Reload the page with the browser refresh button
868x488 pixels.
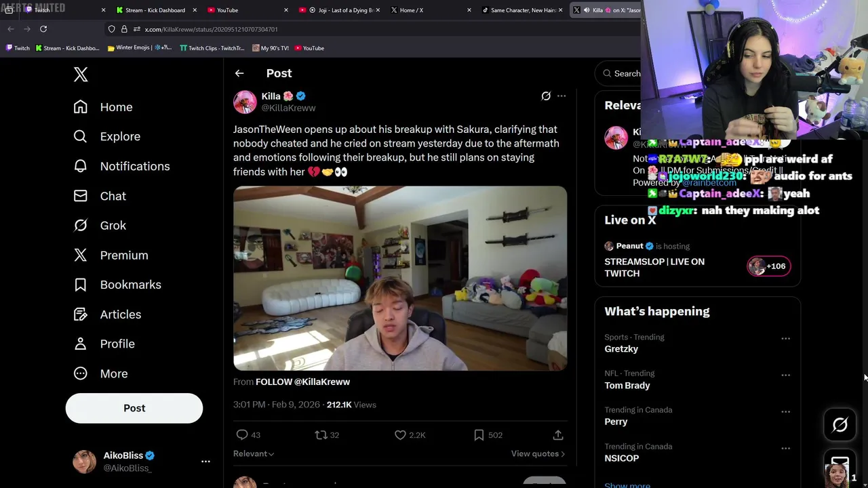pos(43,29)
